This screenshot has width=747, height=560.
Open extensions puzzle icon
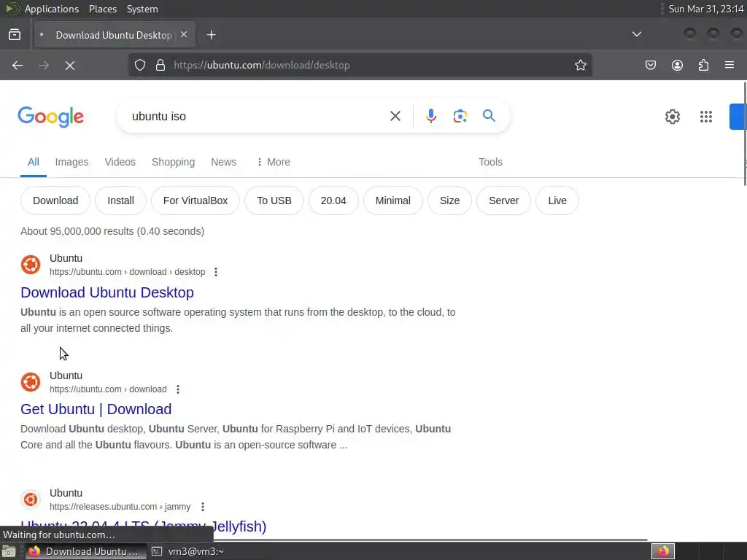click(703, 65)
